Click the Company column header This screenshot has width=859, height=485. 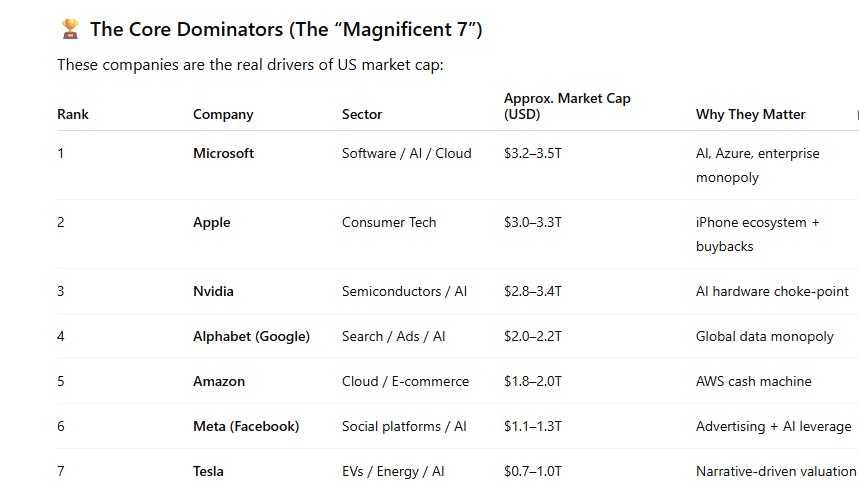click(223, 115)
